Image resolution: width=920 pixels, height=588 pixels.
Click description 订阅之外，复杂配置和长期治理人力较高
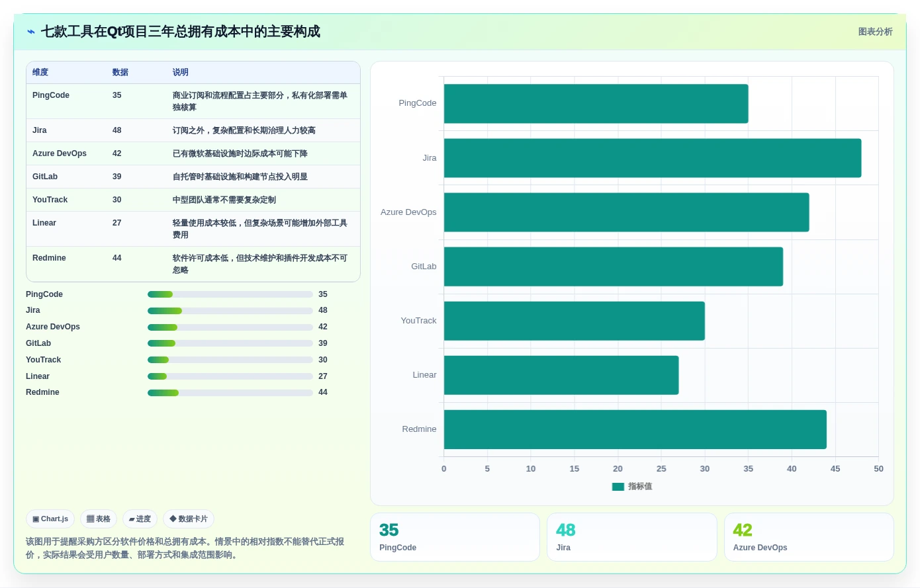tap(244, 130)
